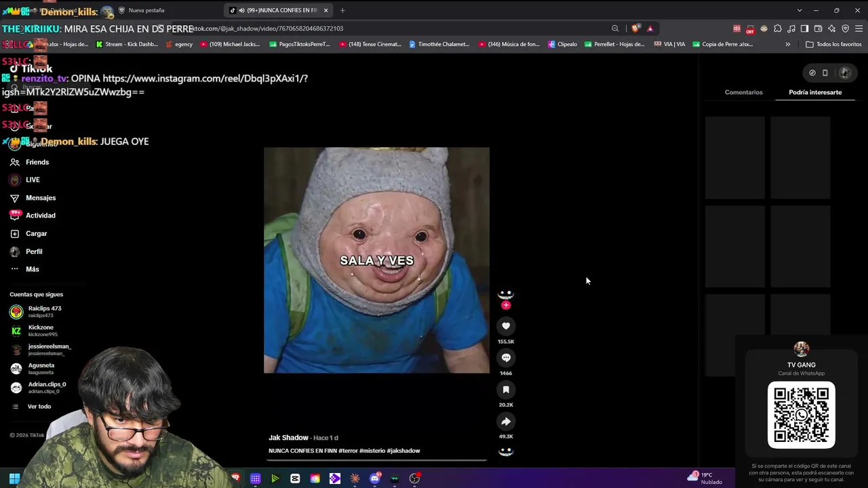Like the Jak Shadow video with the heart

click(506, 326)
